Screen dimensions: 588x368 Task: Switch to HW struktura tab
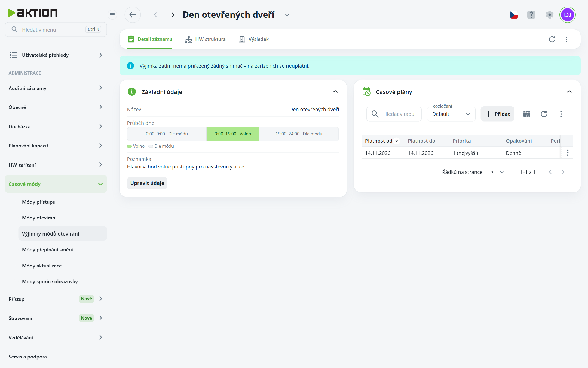coord(205,39)
